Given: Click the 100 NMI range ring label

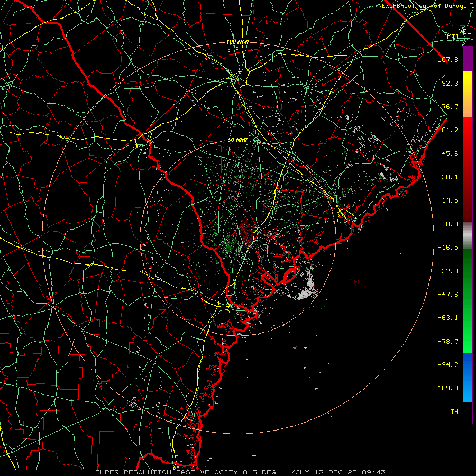Looking at the screenshot, I should click(237, 42).
